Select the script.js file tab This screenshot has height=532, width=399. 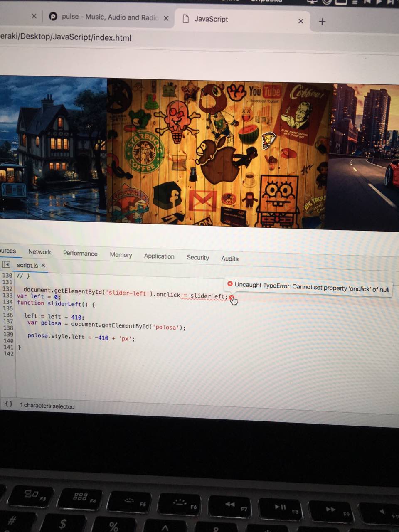(x=27, y=265)
